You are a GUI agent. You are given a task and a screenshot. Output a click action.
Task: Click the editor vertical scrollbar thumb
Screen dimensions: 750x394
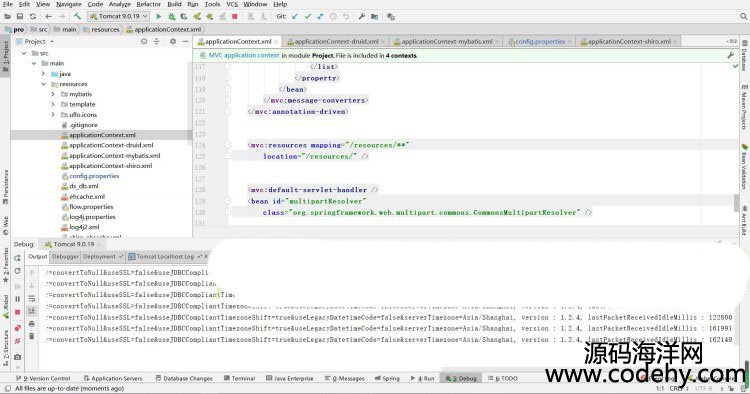(737, 203)
